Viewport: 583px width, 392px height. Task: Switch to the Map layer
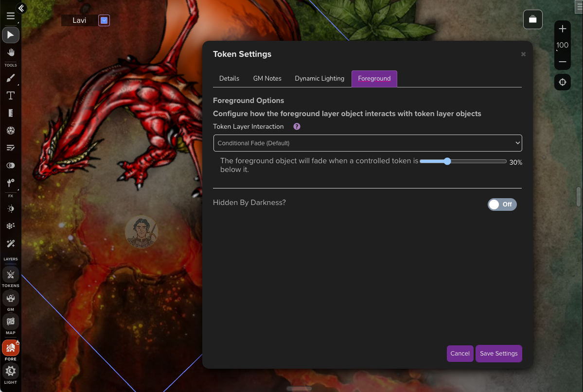[10, 322]
